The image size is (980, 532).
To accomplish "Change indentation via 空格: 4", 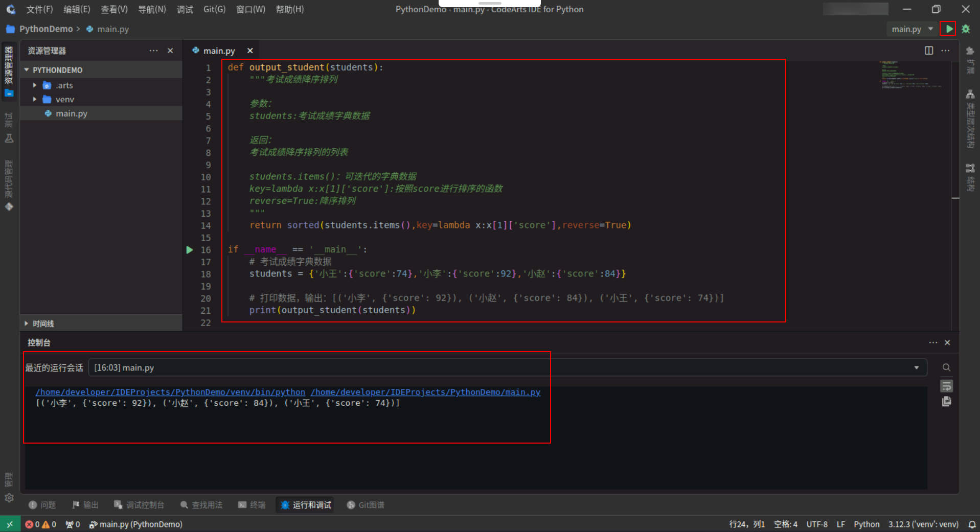I will tap(786, 524).
